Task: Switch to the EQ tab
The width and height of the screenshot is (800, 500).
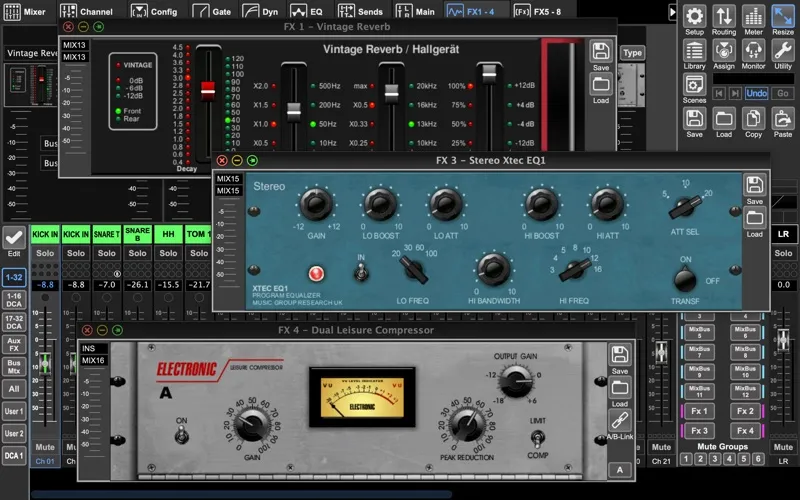Action: coord(307,11)
